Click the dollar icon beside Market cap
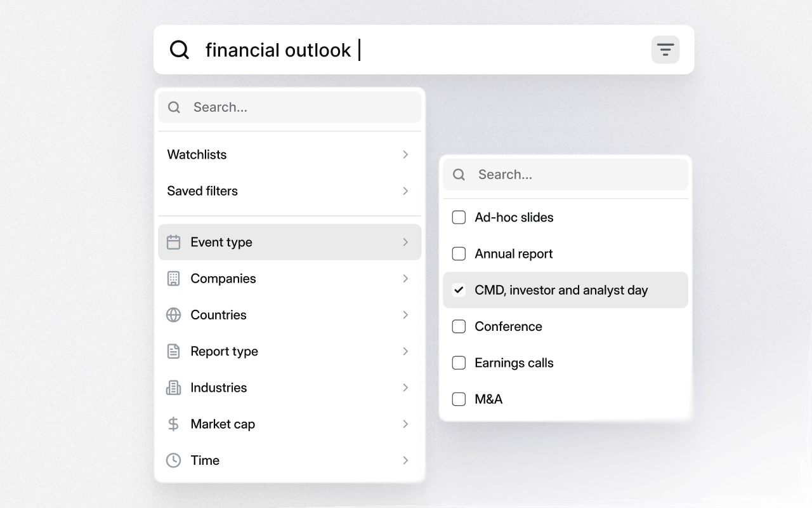The image size is (812, 508). pyautogui.click(x=173, y=424)
